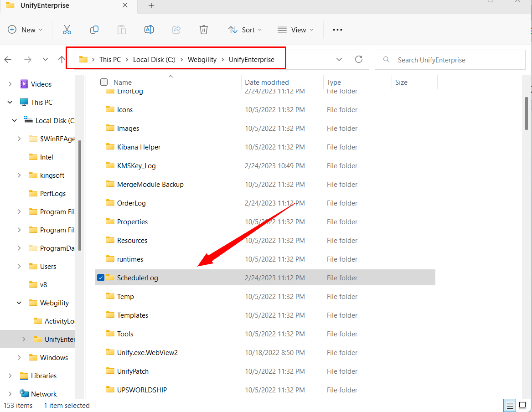Viewport: 532px width, 412px height.
Task: Click the file list vertical scrollbar
Action: (527, 113)
